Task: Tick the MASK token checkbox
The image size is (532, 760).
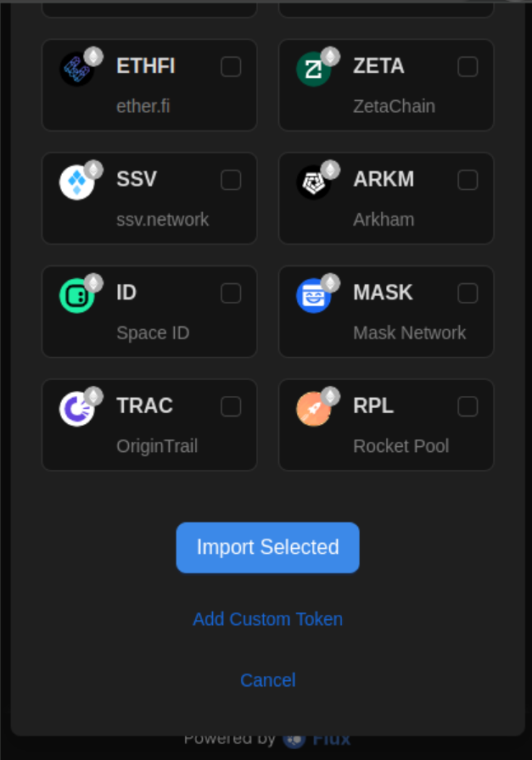Action: [x=468, y=293]
